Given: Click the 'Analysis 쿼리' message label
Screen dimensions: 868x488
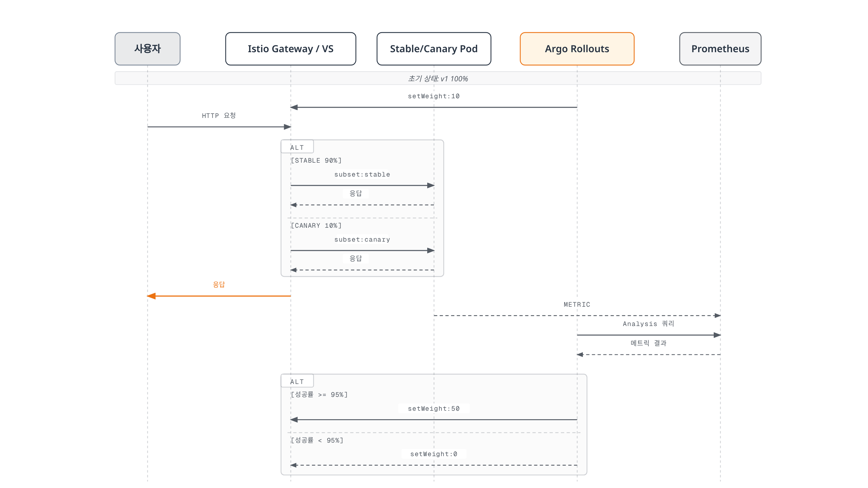Looking at the screenshot, I should 649,324.
